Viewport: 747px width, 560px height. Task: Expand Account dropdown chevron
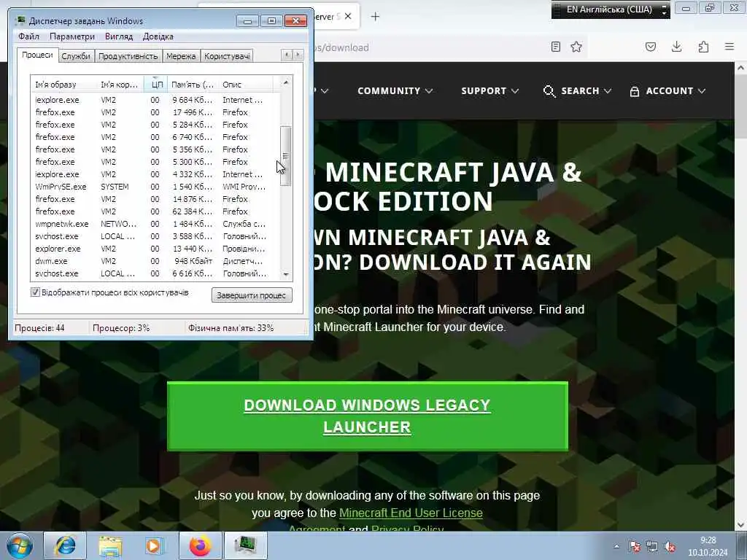coord(702,91)
